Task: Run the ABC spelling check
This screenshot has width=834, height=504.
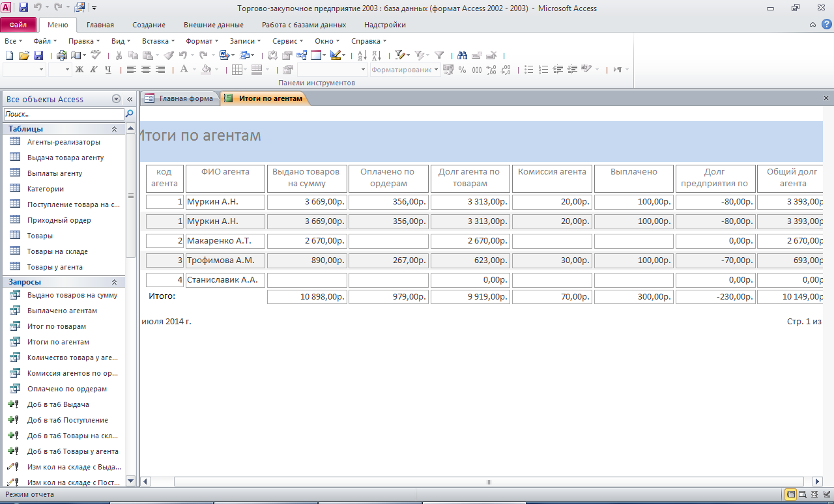Action: point(96,55)
